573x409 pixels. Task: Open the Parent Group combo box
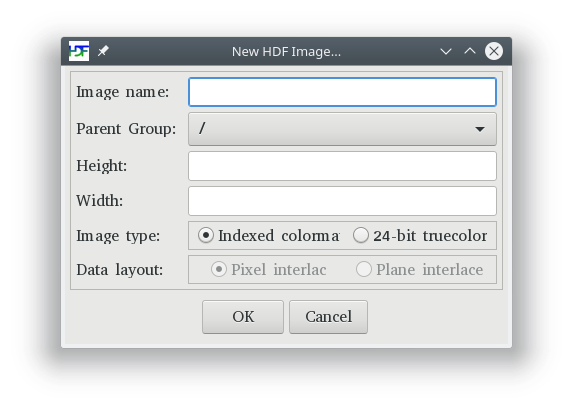(342, 129)
